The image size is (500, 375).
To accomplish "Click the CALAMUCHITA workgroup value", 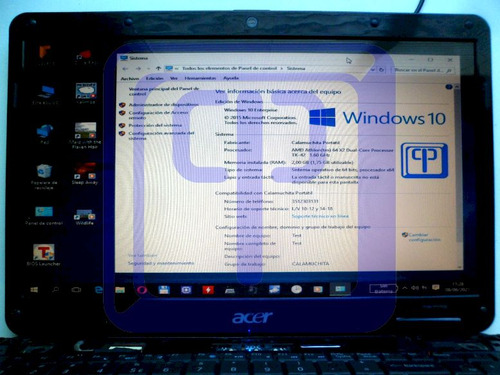I will pos(310,264).
